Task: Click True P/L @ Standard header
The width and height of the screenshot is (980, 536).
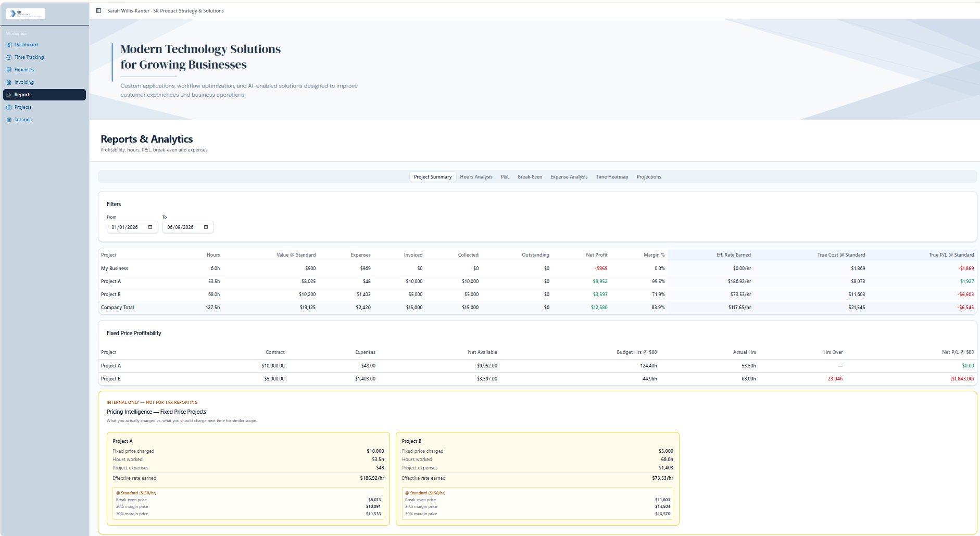Action: [x=951, y=255]
